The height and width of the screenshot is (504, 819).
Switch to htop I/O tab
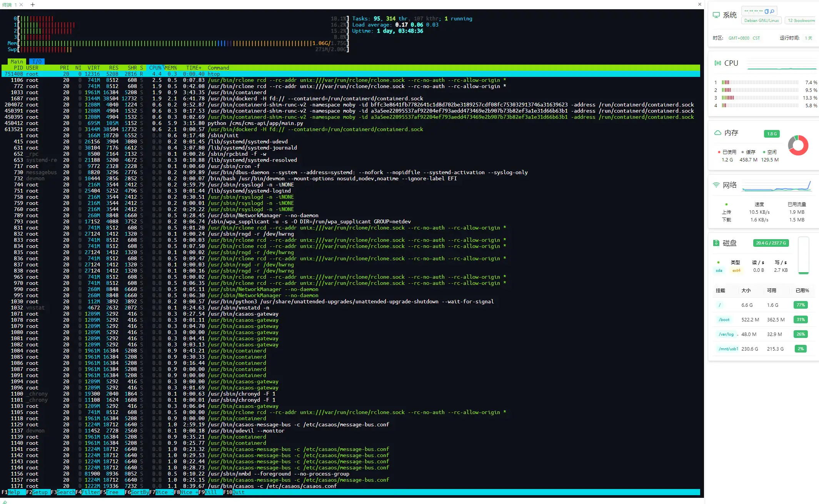click(37, 62)
